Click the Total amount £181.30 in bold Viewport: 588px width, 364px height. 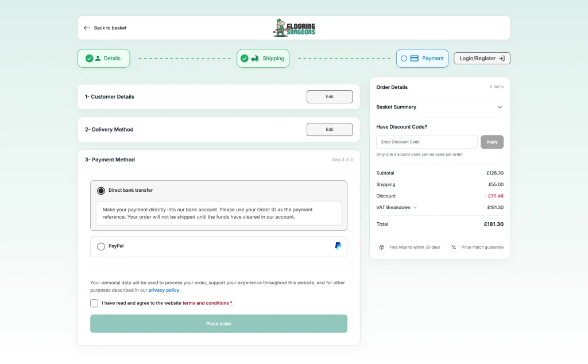coord(493,224)
